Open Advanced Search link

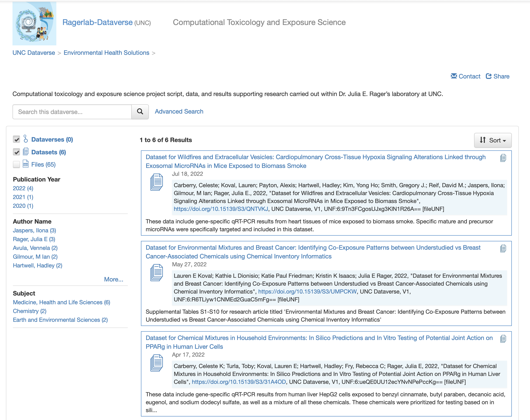[179, 112]
